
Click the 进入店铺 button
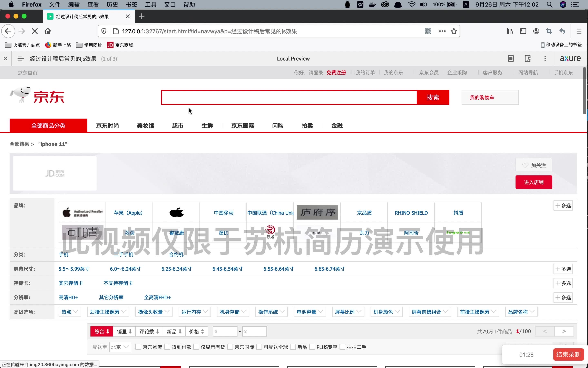click(533, 182)
